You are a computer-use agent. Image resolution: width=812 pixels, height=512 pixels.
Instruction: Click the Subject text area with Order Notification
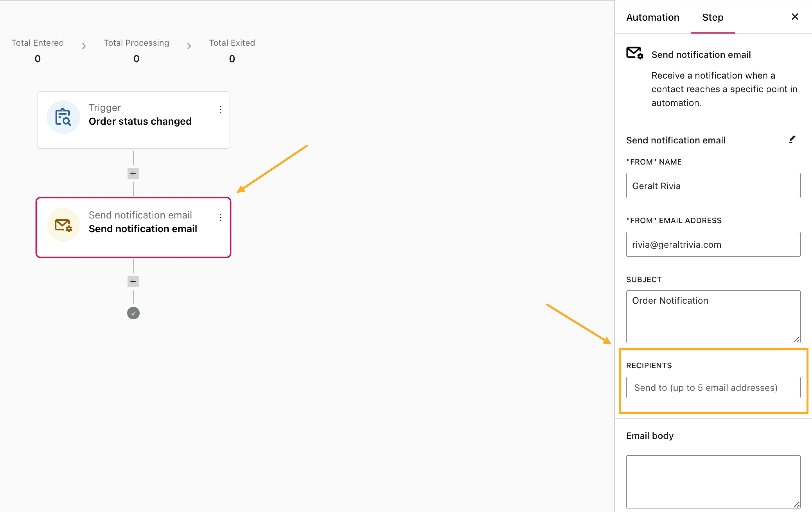(x=713, y=317)
